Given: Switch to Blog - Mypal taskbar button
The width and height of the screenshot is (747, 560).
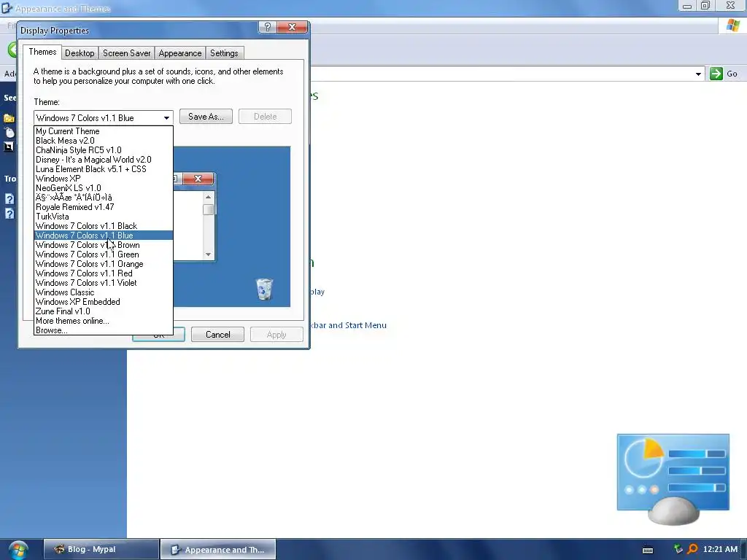Looking at the screenshot, I should point(101,549).
